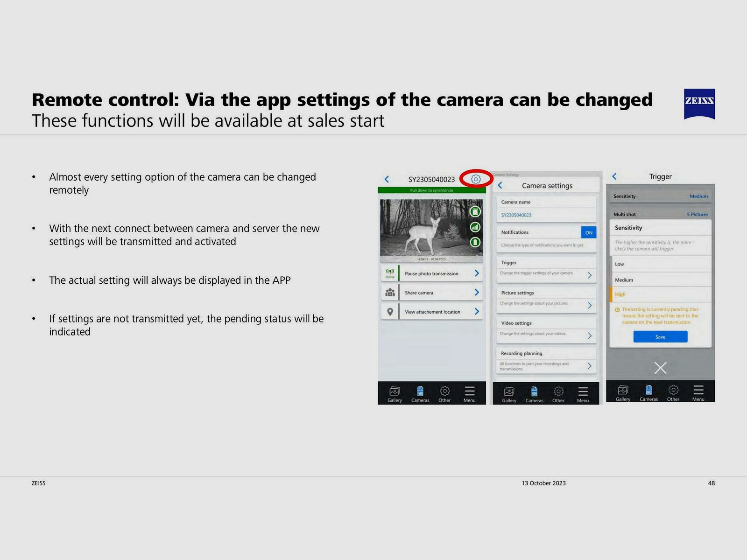
Task: Tap the SD card status icon on deer photo
Action: coord(475,212)
